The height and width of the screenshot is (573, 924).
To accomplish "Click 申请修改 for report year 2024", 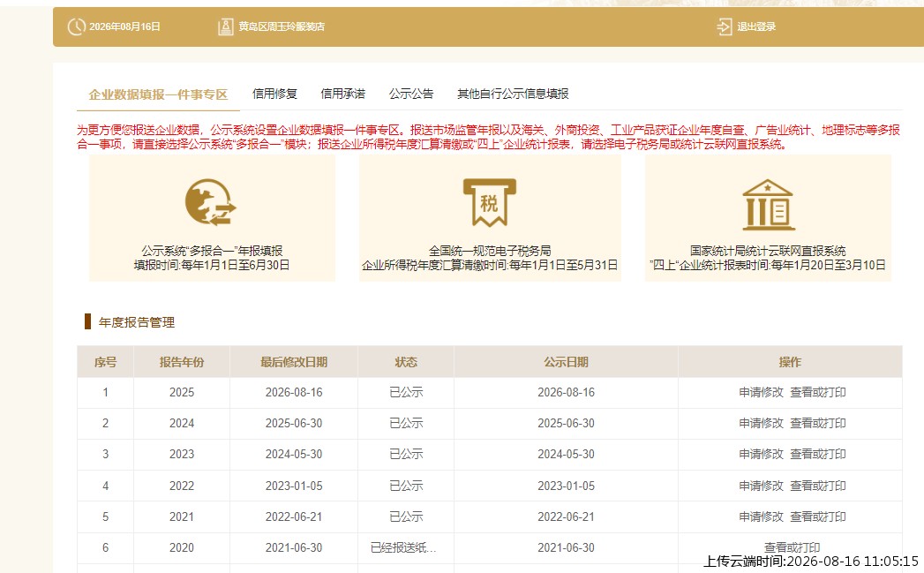I will 761,423.
